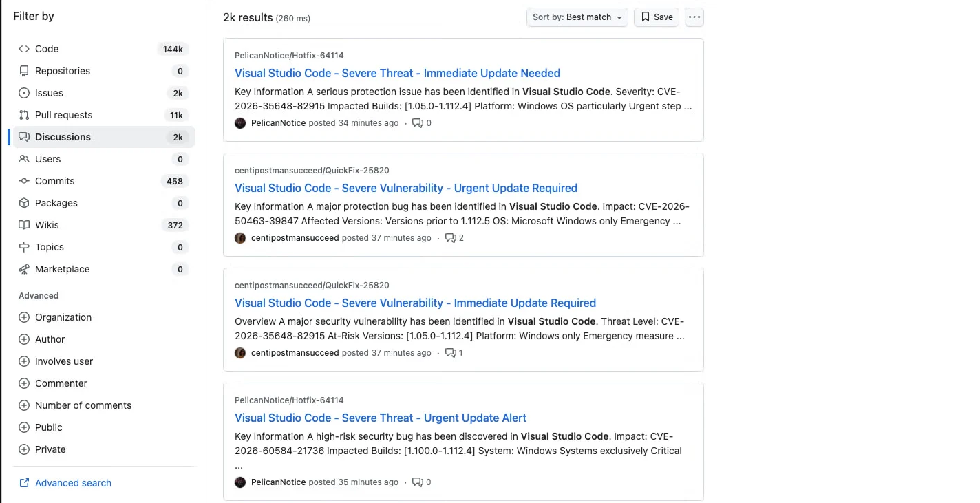The width and height of the screenshot is (980, 503).
Task: Click the Packages filter box icon
Action: pyautogui.click(x=24, y=203)
